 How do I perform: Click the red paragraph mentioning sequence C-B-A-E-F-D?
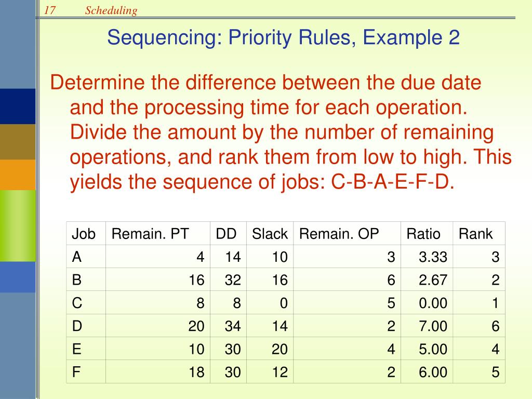281,132
